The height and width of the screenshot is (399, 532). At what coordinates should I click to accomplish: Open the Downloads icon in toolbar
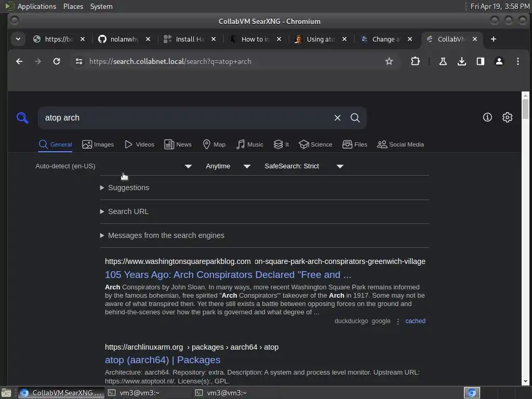point(461,61)
